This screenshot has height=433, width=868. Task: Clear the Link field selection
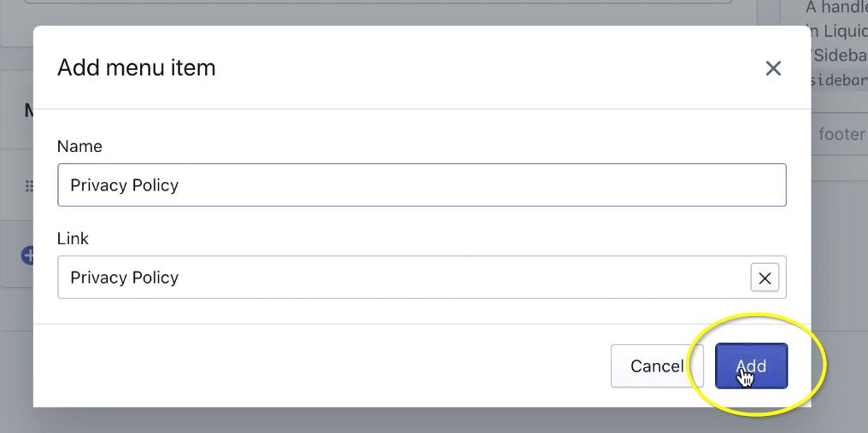(765, 278)
